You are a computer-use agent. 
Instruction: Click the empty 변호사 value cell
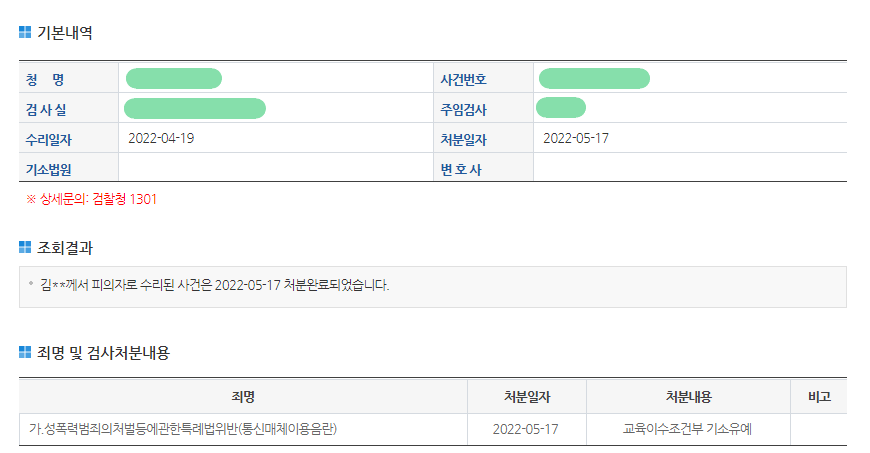pyautogui.click(x=690, y=168)
